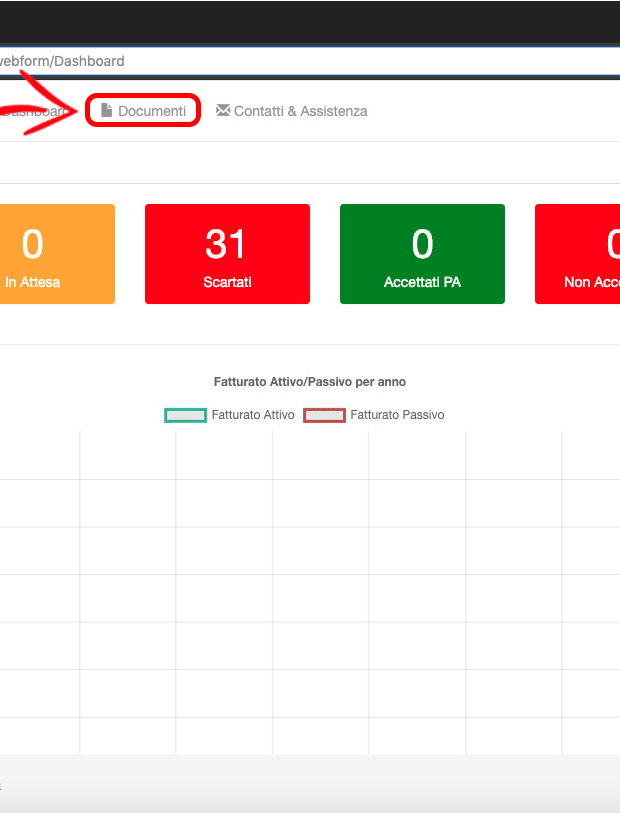Screen dimensions: 620x813
Task: Open the orange In Attesa card
Action: [55, 254]
